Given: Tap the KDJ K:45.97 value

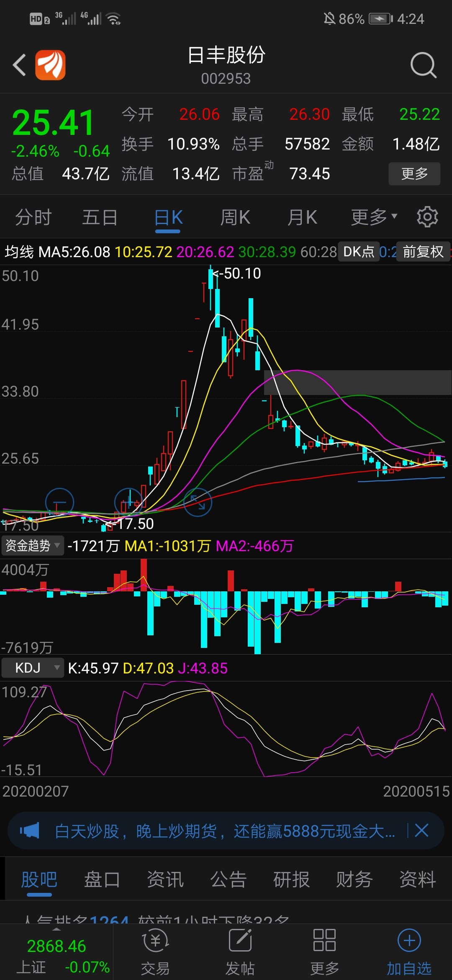Looking at the screenshot, I should [93, 668].
